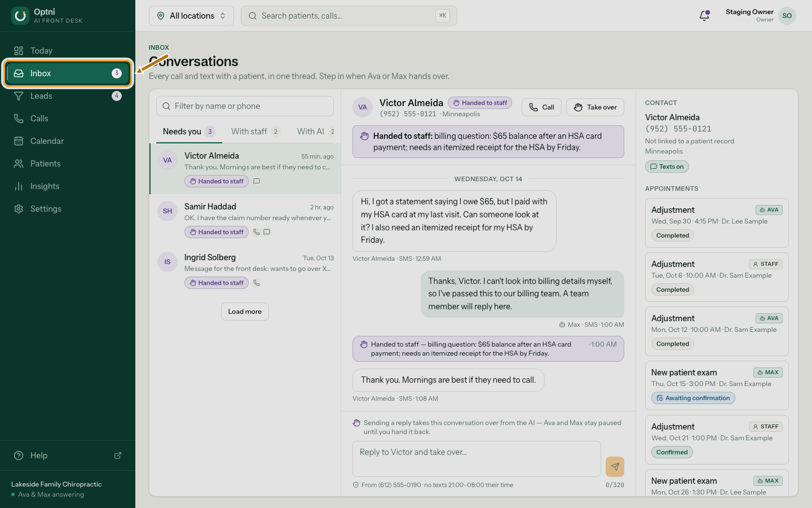Open Help external link icon
Viewport: 812px width, 508px height.
[x=118, y=456]
